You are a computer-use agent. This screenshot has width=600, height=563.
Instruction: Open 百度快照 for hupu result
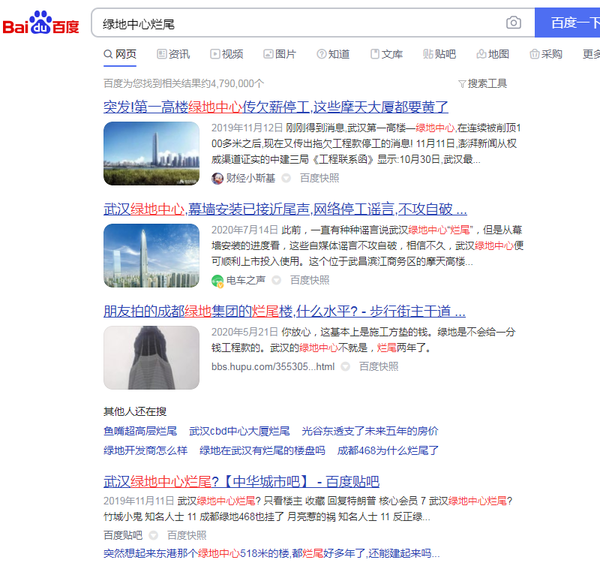coord(379,367)
